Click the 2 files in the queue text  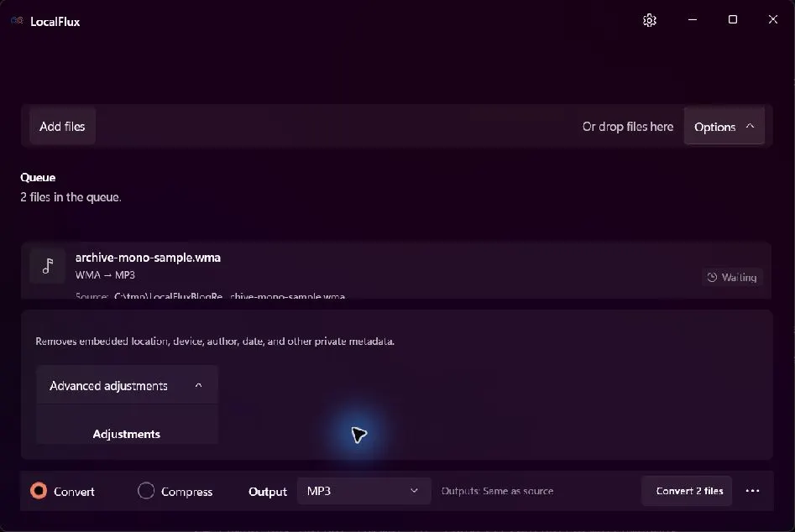pyautogui.click(x=71, y=197)
